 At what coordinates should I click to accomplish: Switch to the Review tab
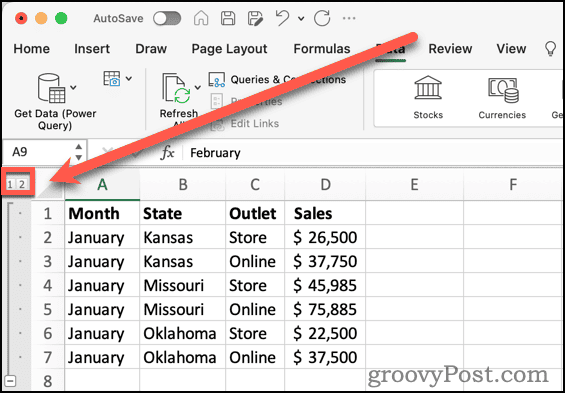click(x=450, y=49)
